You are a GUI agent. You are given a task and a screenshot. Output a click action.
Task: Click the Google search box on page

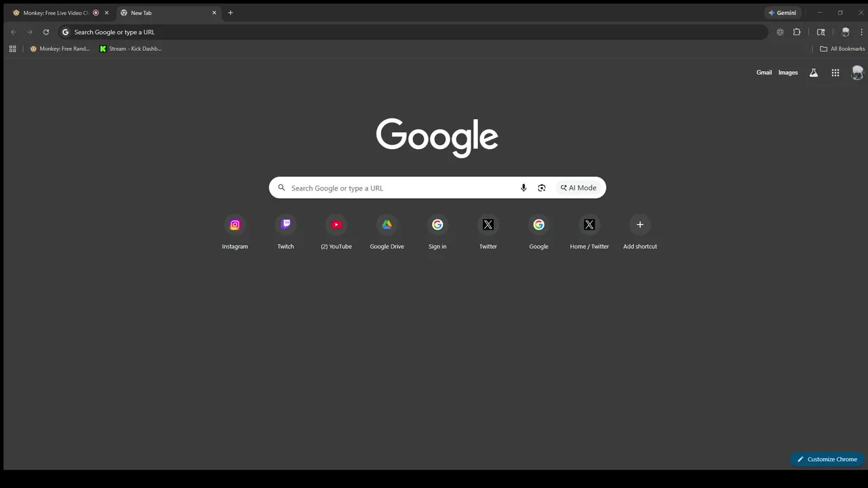pyautogui.click(x=437, y=188)
